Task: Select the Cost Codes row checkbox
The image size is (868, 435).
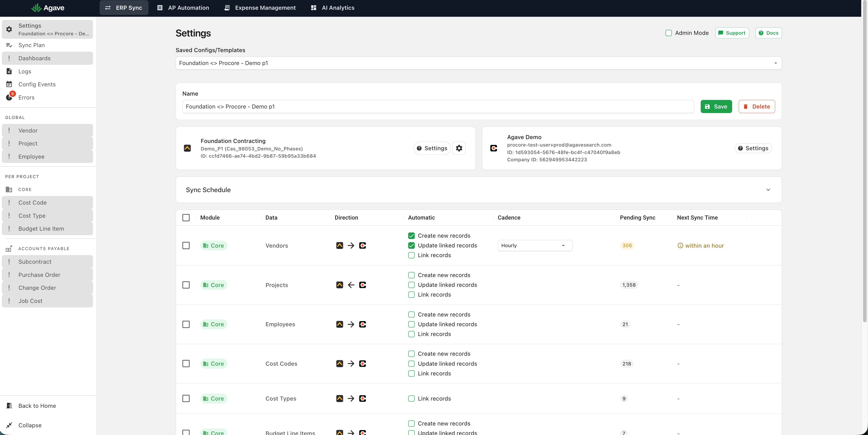Action: tap(186, 363)
